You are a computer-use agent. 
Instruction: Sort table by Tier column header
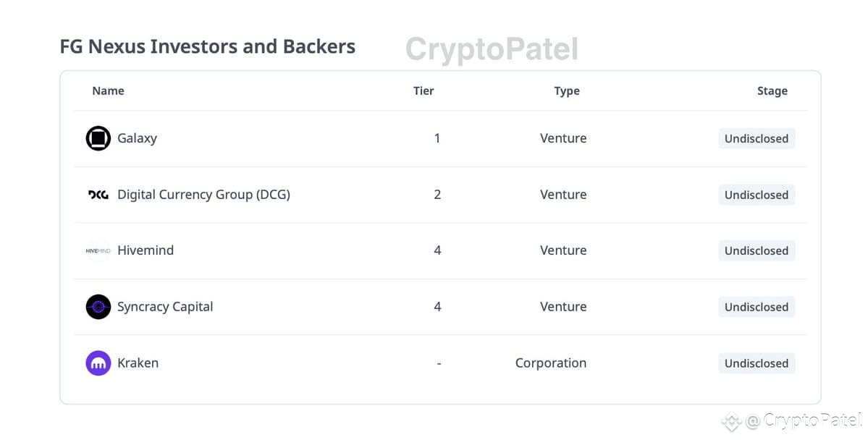(x=424, y=91)
